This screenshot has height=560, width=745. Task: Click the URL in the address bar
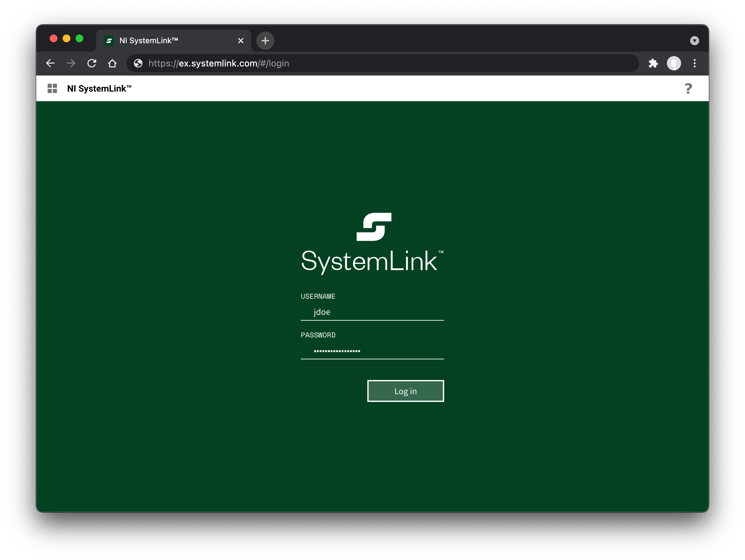tap(219, 63)
